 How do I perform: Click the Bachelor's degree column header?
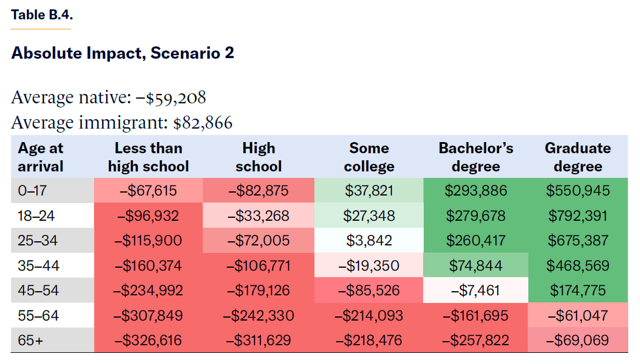pos(475,157)
